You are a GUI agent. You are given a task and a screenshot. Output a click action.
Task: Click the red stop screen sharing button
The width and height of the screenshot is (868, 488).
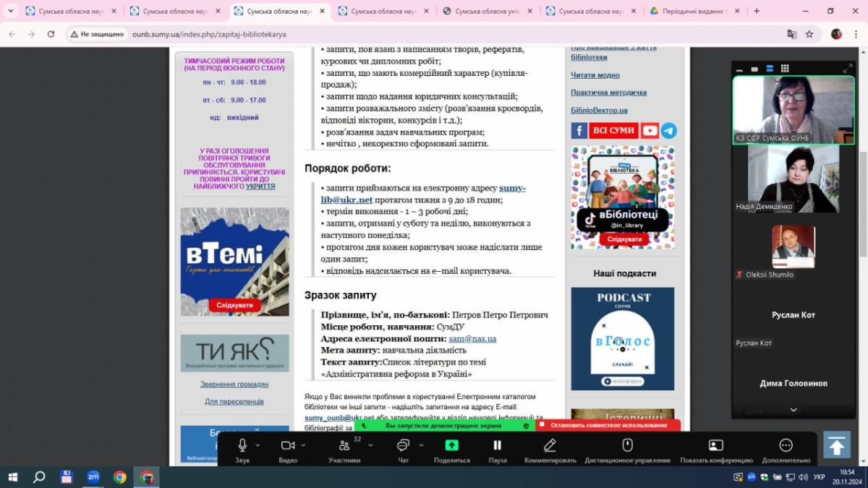(x=608, y=425)
